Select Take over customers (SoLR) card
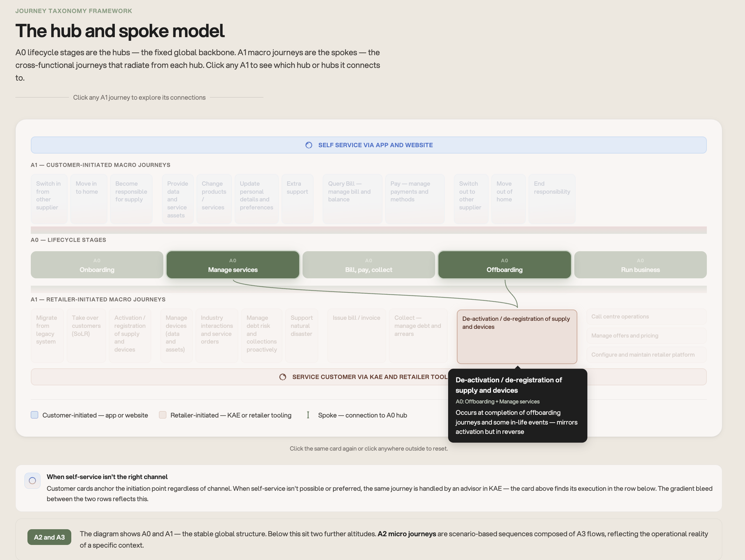 click(86, 336)
